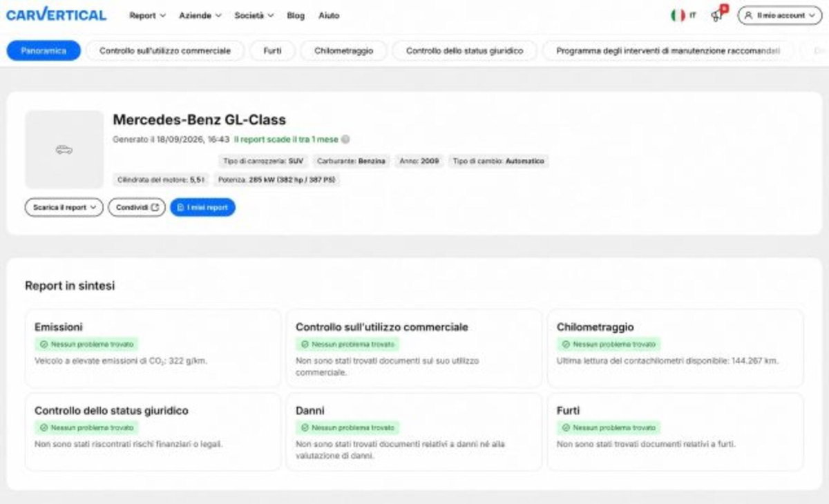Click status giuridico Nessun problema trovato badge
Image resolution: width=829 pixels, height=504 pixels.
[86, 427]
